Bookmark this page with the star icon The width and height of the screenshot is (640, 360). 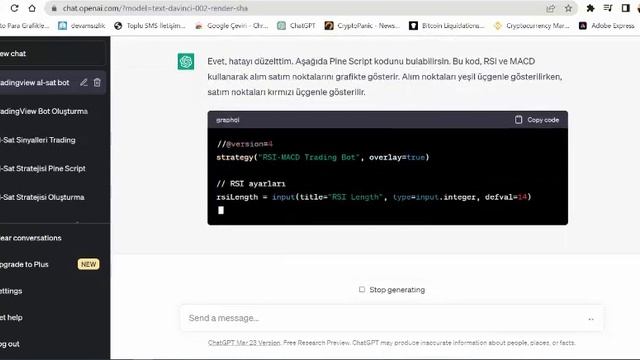(568, 8)
